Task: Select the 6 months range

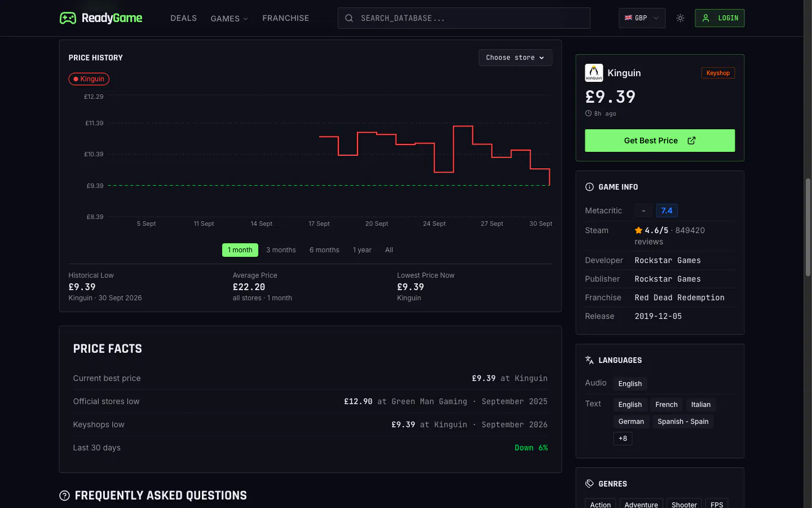Action: coord(324,250)
